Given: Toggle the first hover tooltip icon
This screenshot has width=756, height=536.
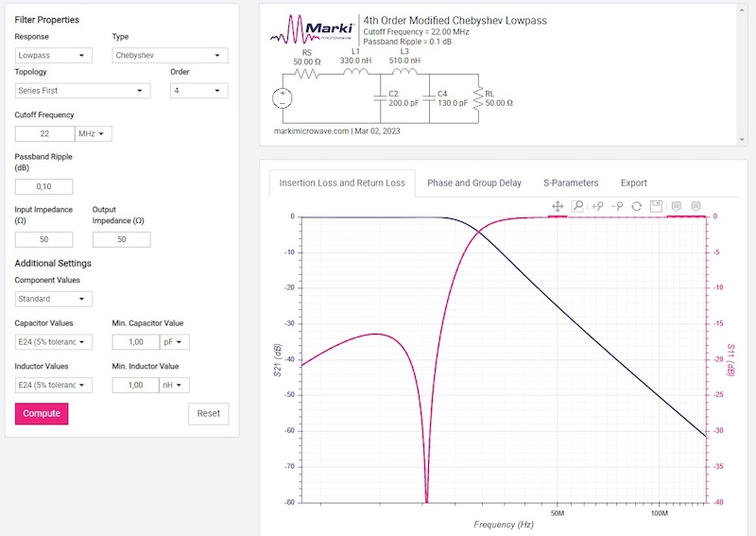Looking at the screenshot, I should pos(677,206).
